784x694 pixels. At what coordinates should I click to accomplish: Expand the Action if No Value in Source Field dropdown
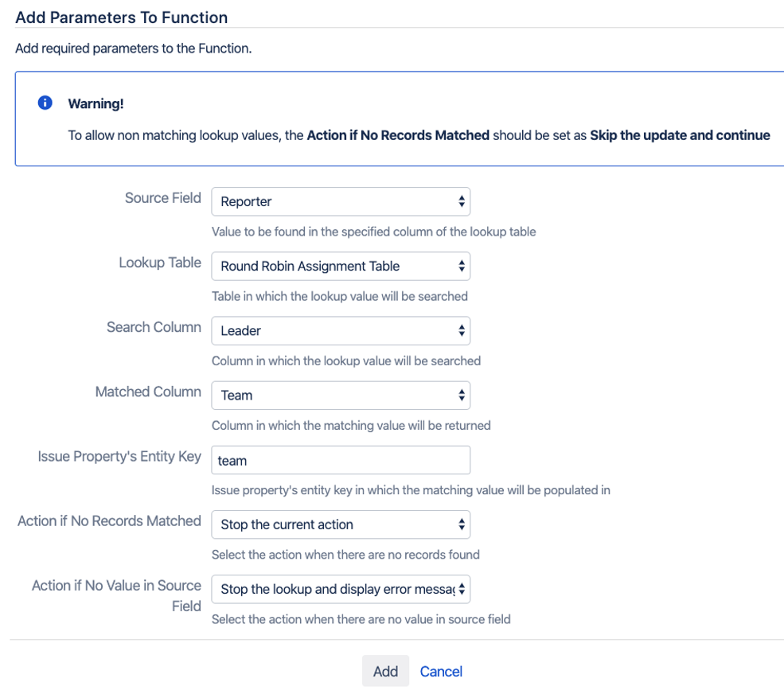point(340,590)
